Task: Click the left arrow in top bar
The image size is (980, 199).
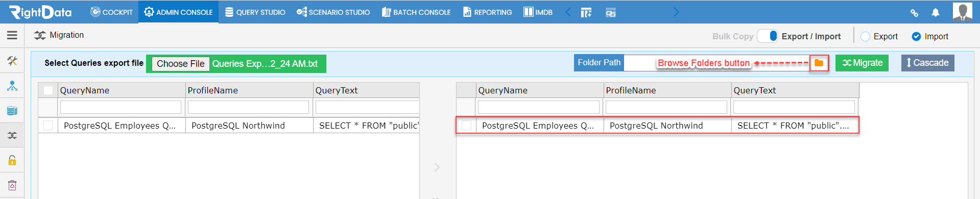Action: (x=568, y=12)
